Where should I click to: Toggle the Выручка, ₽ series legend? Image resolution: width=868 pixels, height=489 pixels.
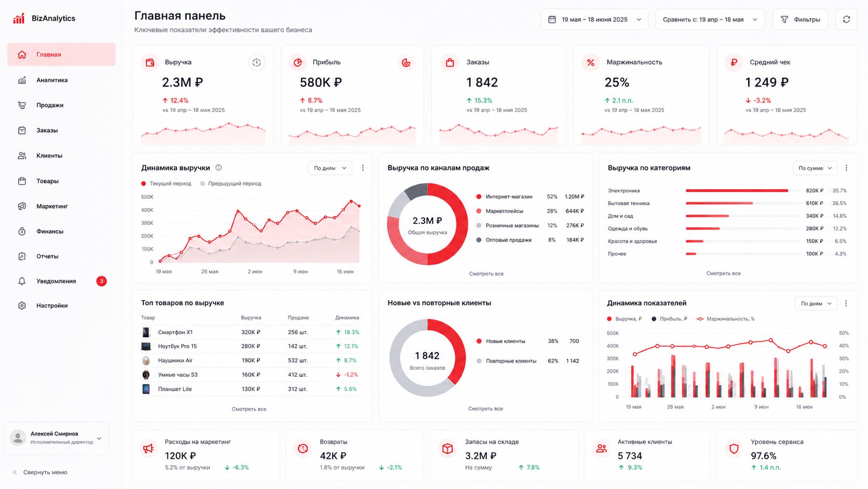(624, 319)
